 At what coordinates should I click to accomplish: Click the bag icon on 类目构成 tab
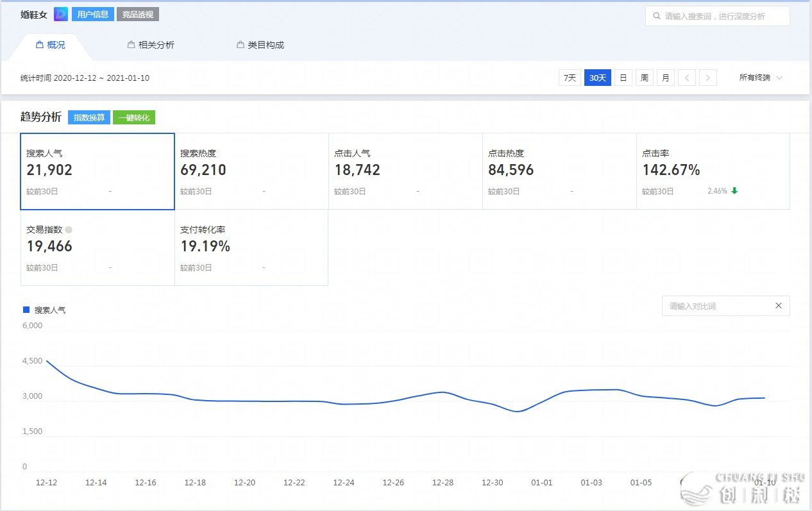241,45
